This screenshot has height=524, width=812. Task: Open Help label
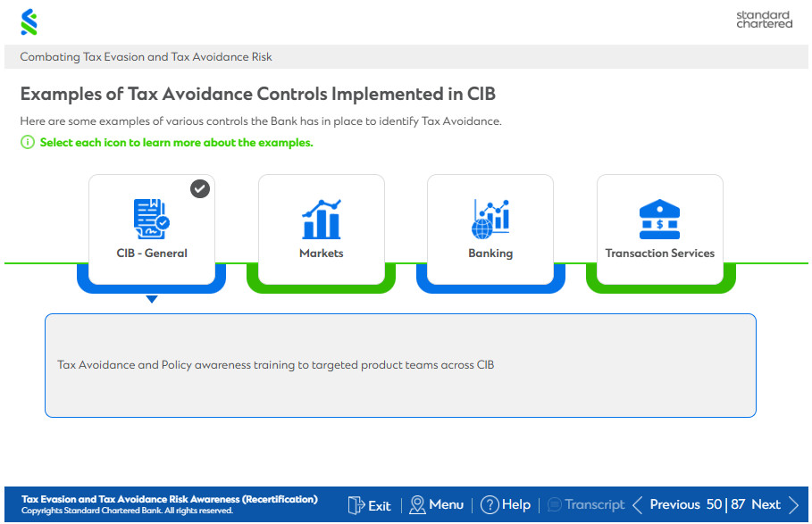pyautogui.click(x=516, y=505)
